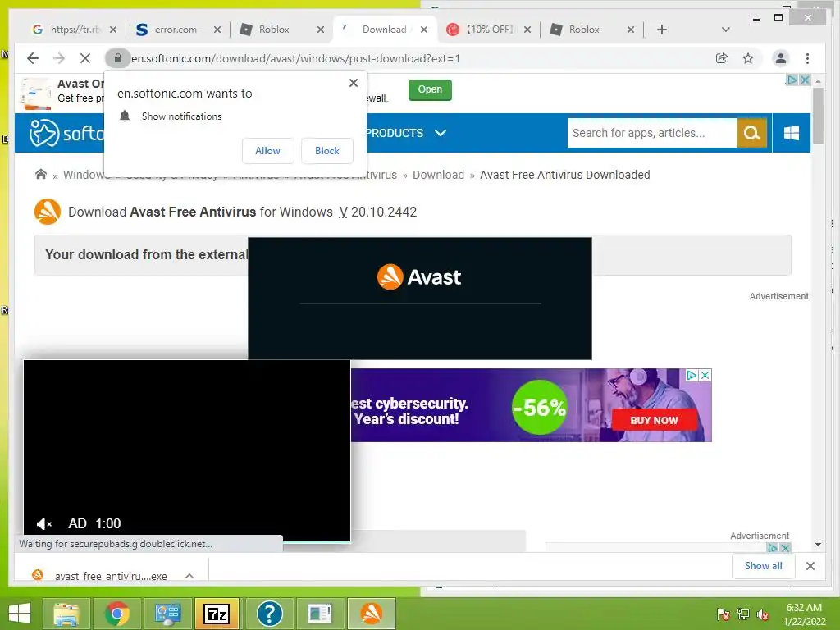Click BUY NOW on cybersecurity ad

(x=654, y=420)
